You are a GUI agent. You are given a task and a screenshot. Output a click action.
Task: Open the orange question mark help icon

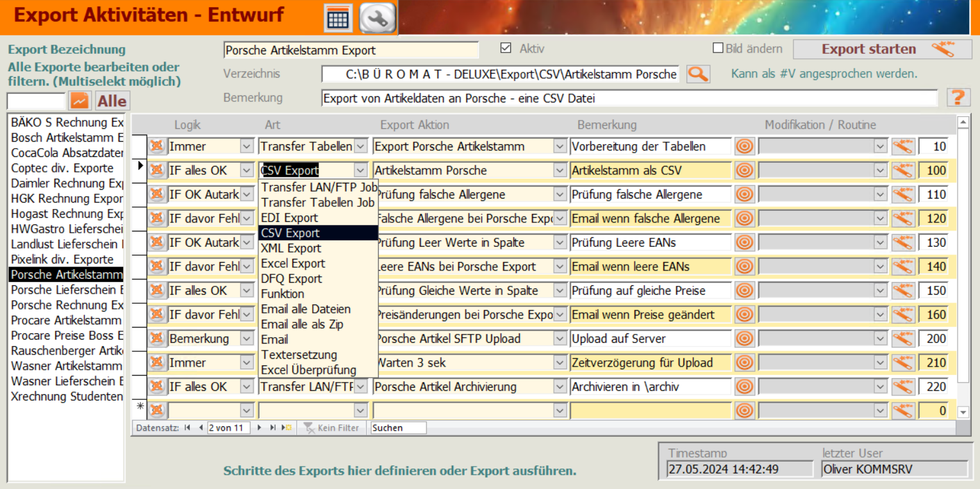(x=957, y=98)
